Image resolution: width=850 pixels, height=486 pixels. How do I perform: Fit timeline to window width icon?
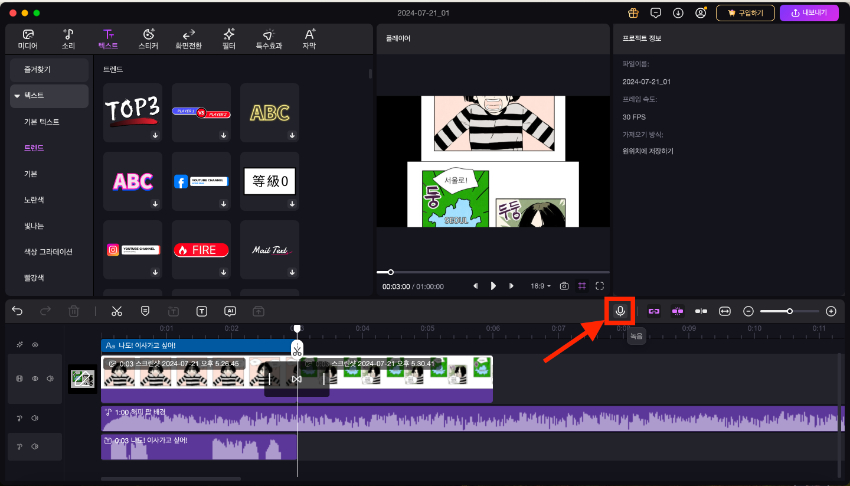725,311
